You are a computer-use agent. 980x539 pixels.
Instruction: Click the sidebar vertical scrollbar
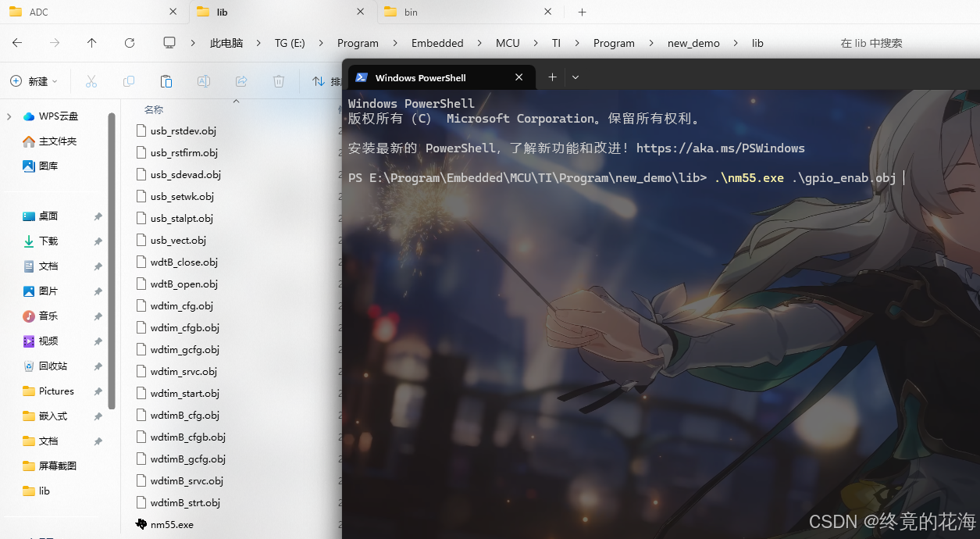(x=112, y=262)
